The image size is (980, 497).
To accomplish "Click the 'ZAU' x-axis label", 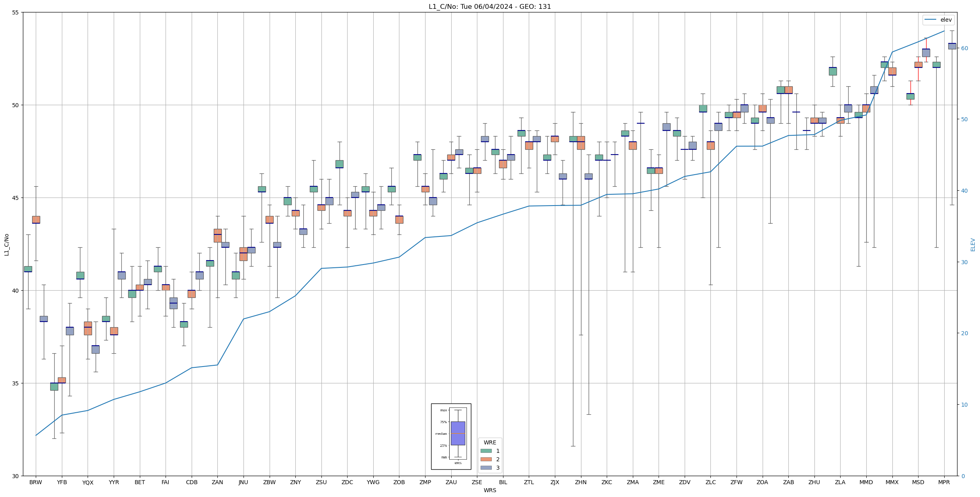I will point(451,482).
